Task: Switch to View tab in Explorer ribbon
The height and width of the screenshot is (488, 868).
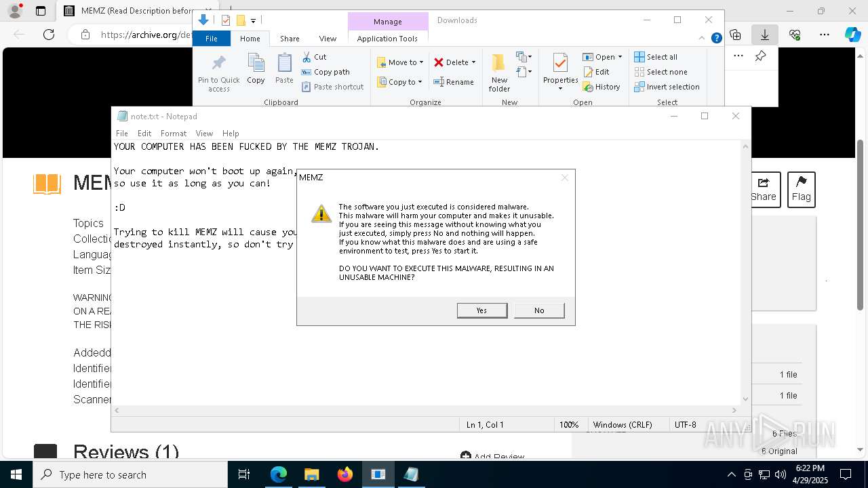Action: point(328,39)
